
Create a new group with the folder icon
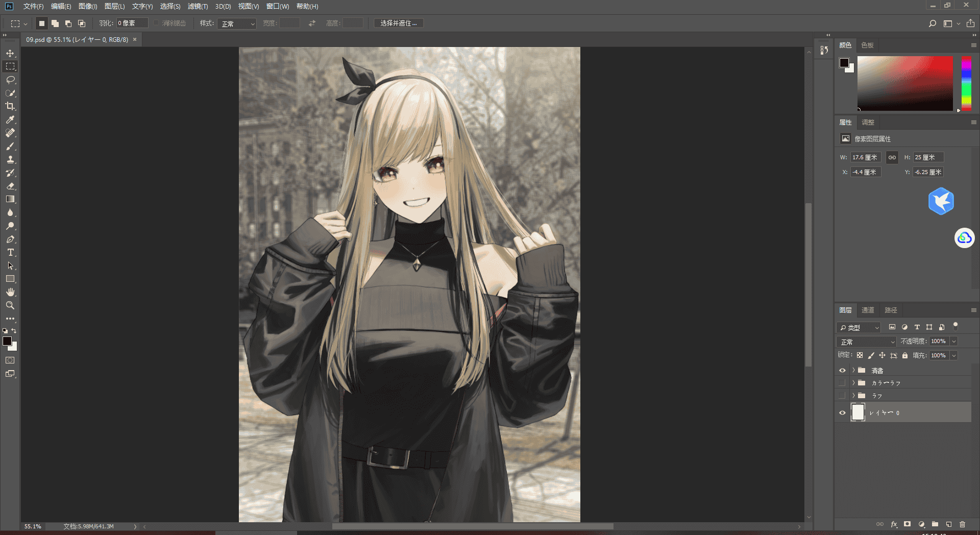tap(935, 524)
